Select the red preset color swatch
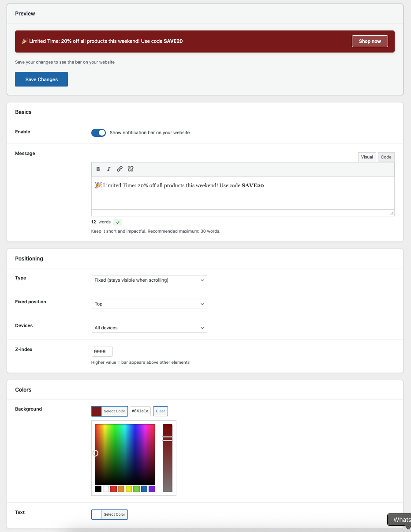This screenshot has height=532, width=411. click(x=112, y=489)
